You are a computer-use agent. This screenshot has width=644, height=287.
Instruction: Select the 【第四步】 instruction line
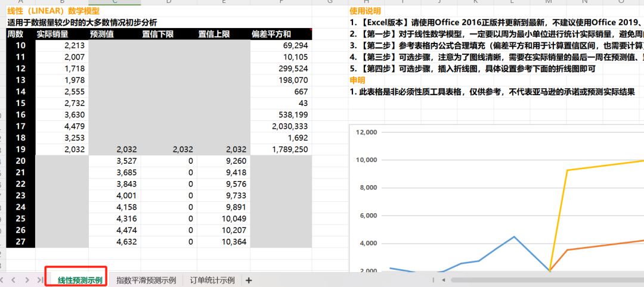(x=472, y=68)
